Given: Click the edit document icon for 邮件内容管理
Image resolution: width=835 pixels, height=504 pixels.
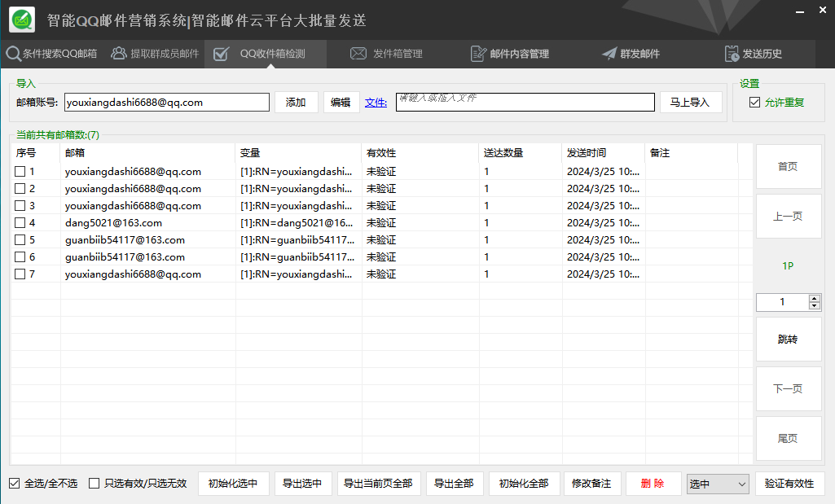Looking at the screenshot, I should [x=478, y=54].
